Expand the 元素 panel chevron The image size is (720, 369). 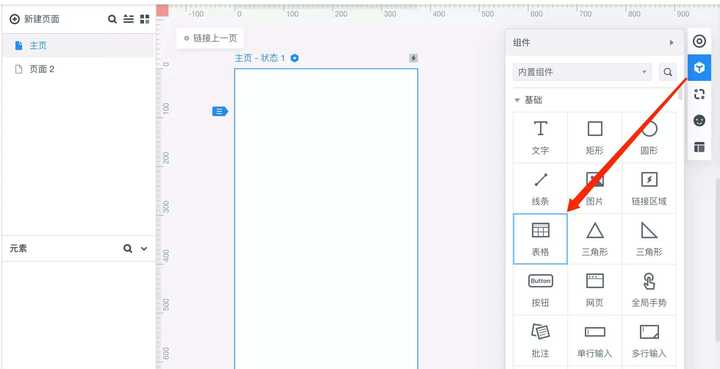pyautogui.click(x=144, y=249)
